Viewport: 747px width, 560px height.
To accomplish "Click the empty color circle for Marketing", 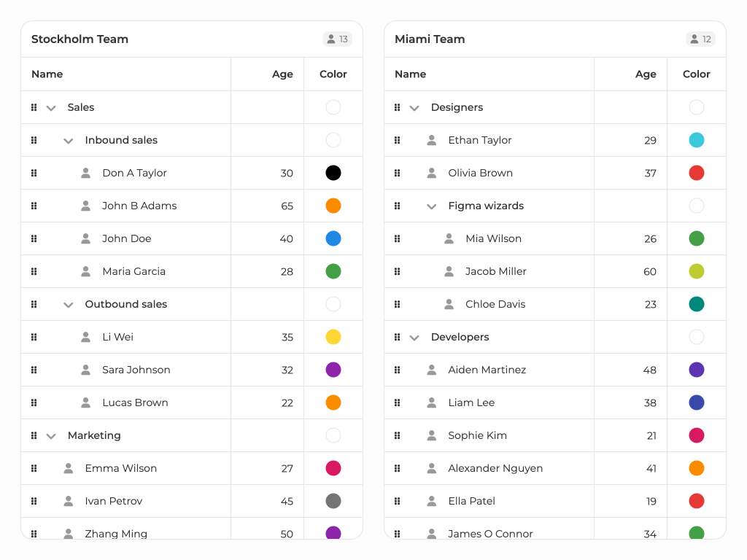I will coord(333,435).
